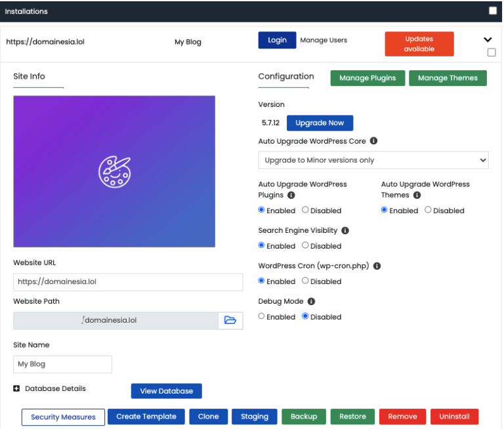Viewport: 504px width, 429px height.
Task: Select Enabled for Debug Mode
Action: pyautogui.click(x=261, y=316)
